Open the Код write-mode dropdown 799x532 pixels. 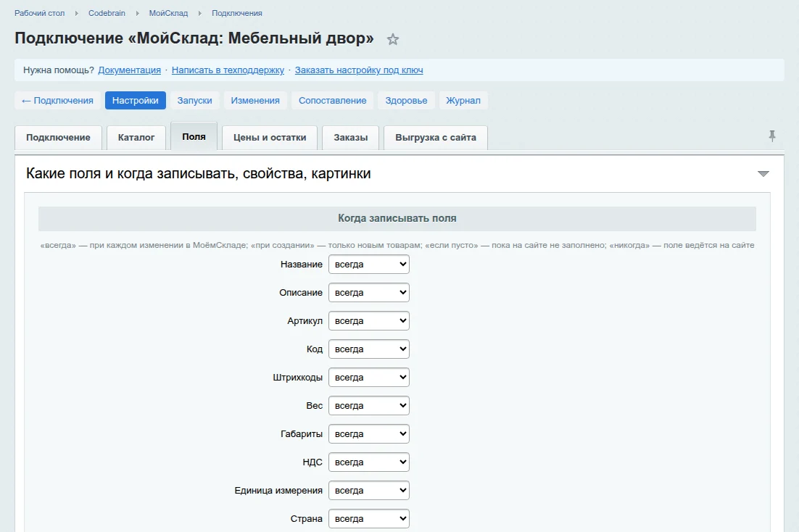point(369,349)
